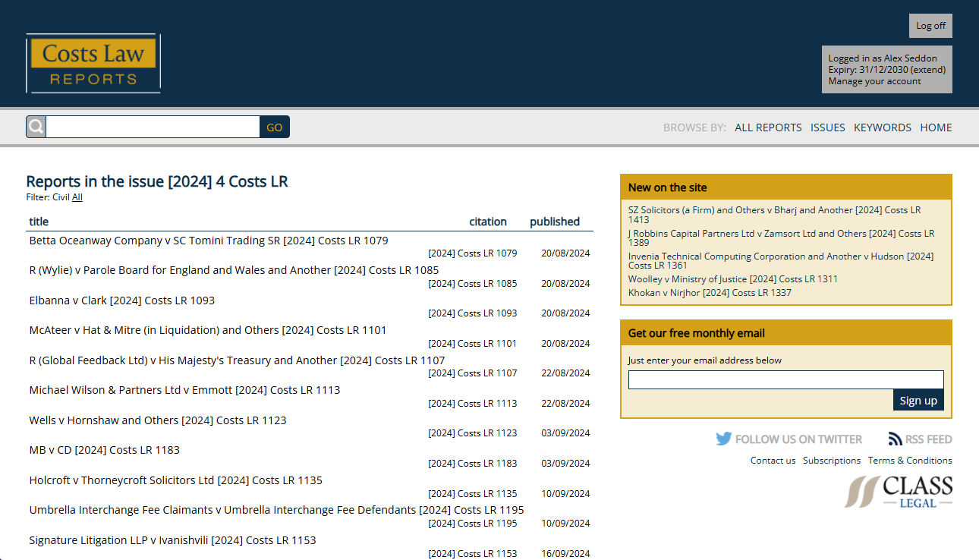979x560 pixels.
Task: Navigate to Home in the nav bar
Action: point(936,127)
